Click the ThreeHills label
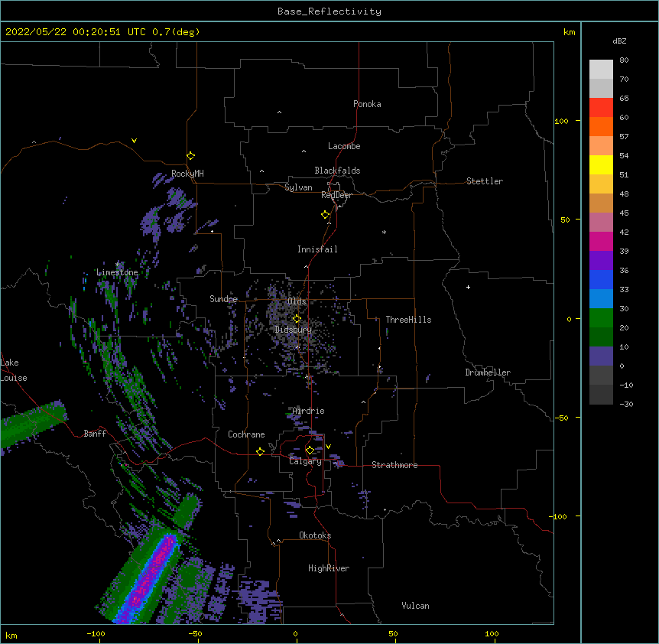Image resolution: width=659 pixels, height=644 pixels. pos(408,320)
